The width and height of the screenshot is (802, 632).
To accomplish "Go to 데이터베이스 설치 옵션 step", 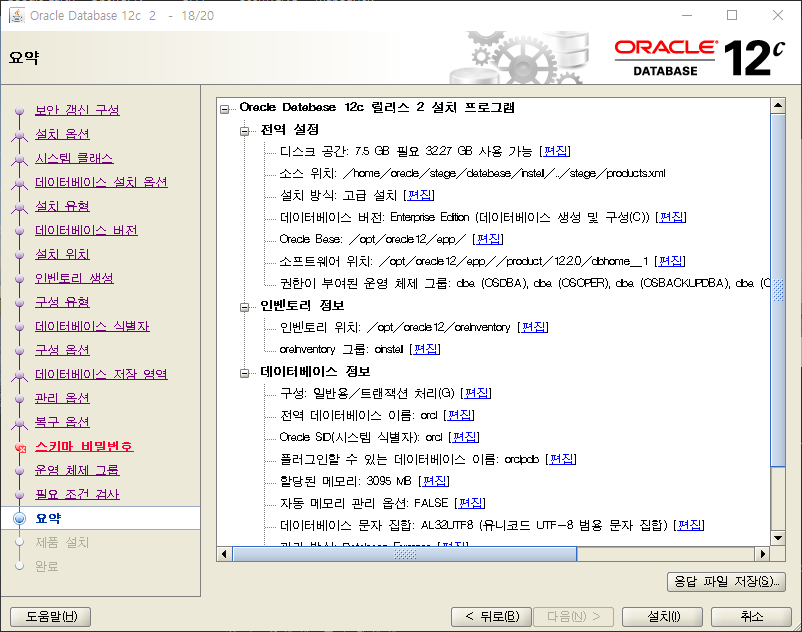I will pyautogui.click(x=101, y=182).
